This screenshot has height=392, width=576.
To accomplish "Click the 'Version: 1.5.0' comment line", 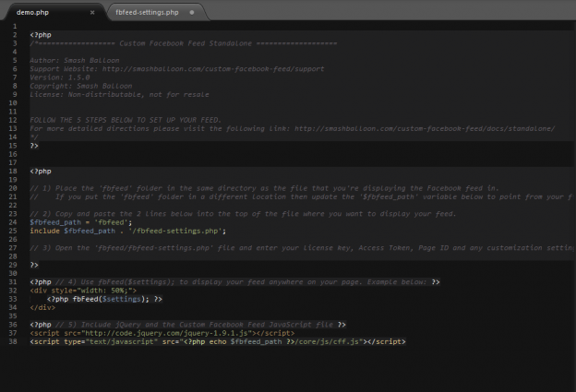I will [x=57, y=77].
